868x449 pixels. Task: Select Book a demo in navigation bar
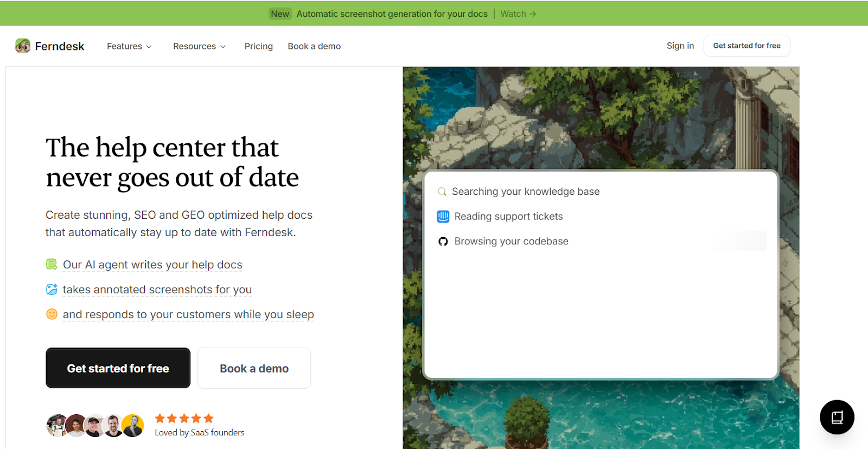coord(314,46)
